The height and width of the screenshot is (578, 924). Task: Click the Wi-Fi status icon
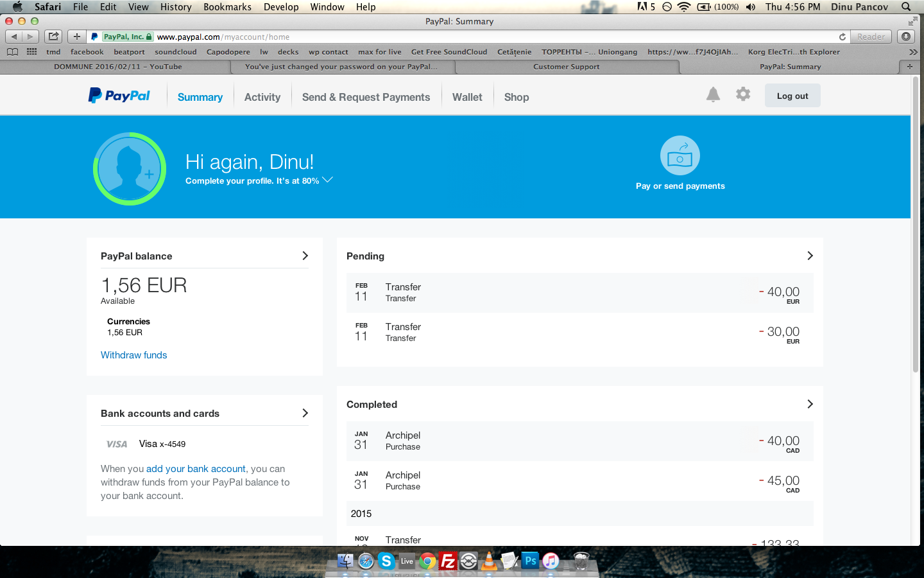(x=684, y=6)
